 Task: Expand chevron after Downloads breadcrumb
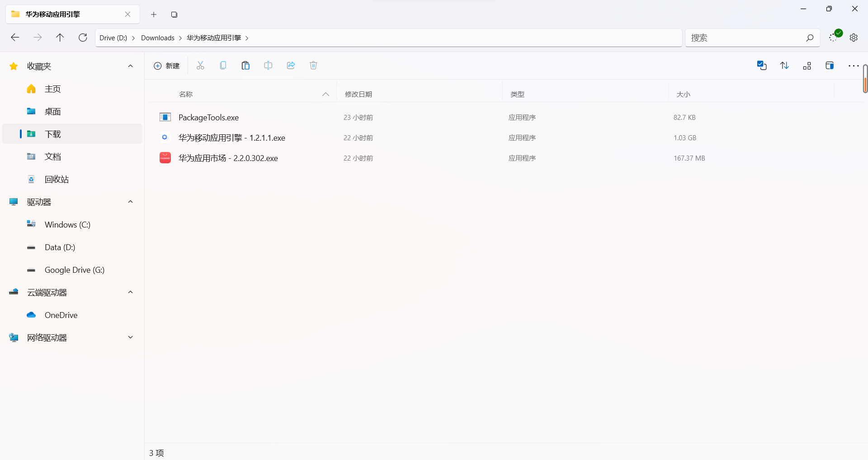(x=180, y=38)
